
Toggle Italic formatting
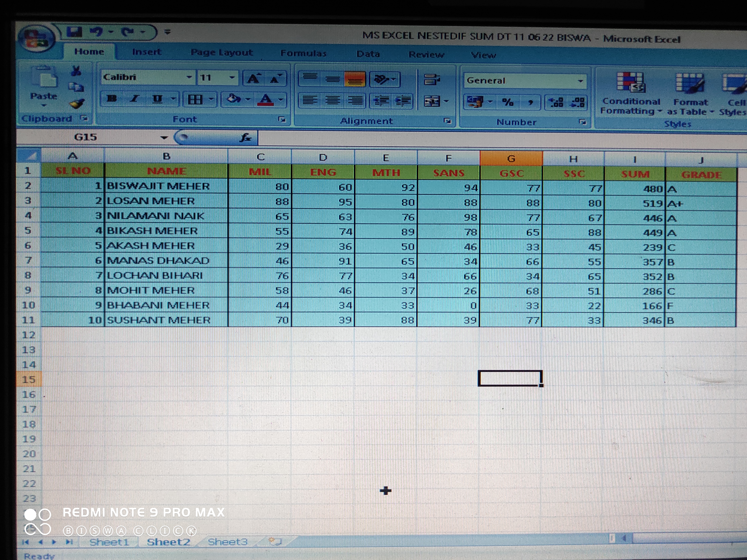pyautogui.click(x=135, y=99)
